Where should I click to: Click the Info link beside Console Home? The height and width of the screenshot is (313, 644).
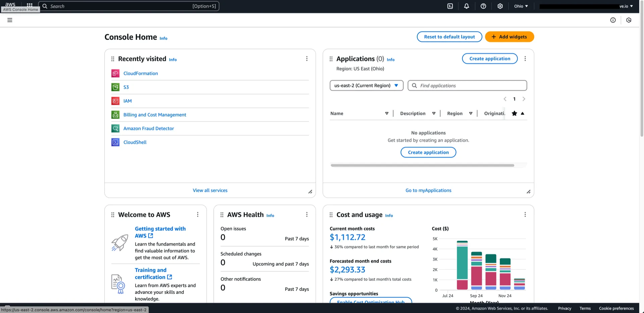(x=163, y=38)
